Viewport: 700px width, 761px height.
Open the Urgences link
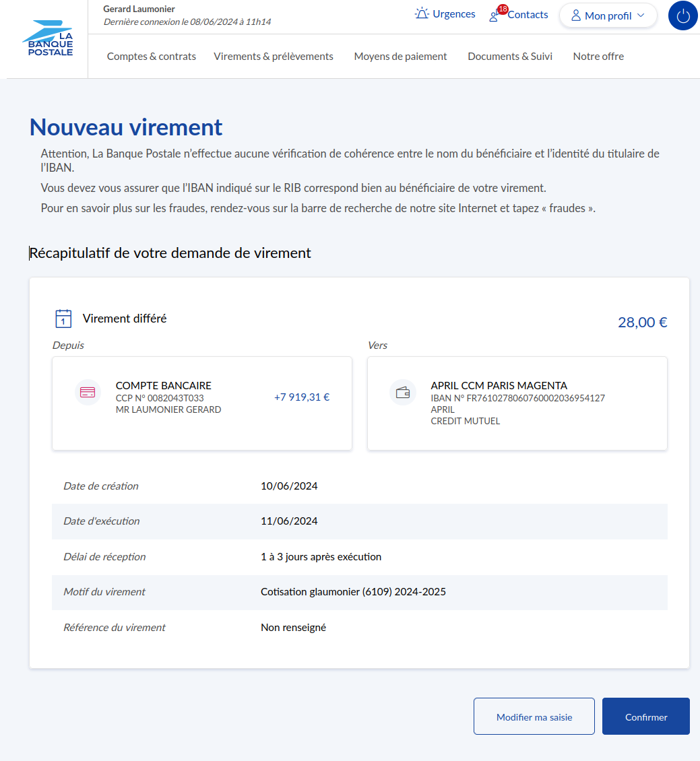[453, 14]
